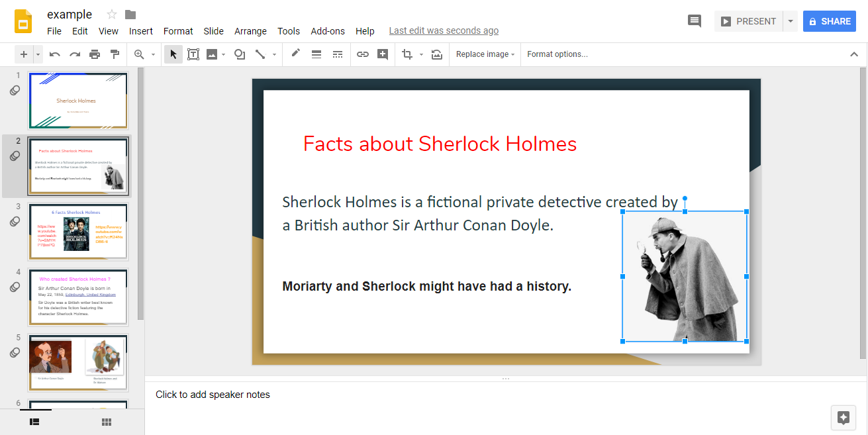Screen dimensions: 868x435
Task: Open the 'Last edit was seconds ago' link
Action: point(444,31)
